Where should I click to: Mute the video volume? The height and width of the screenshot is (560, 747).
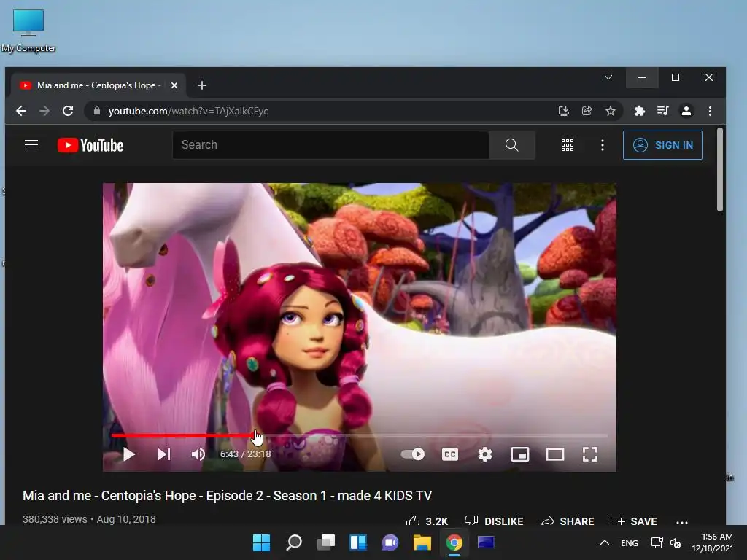pos(198,454)
